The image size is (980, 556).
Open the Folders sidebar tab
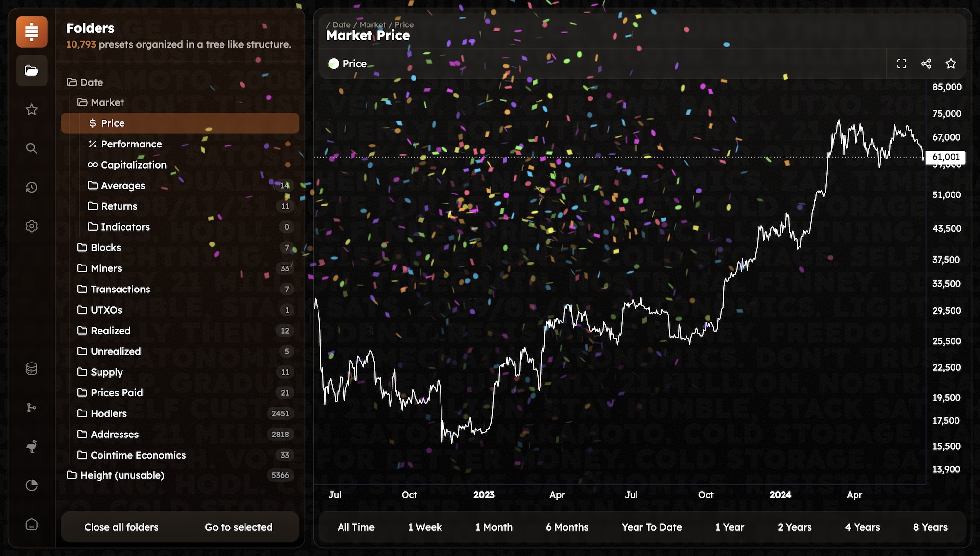tap(32, 71)
